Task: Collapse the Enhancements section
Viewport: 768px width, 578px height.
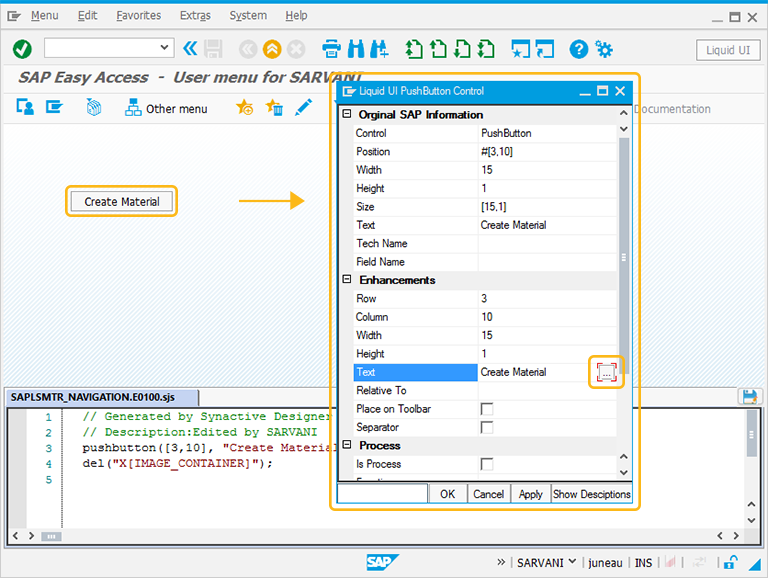Action: click(347, 279)
